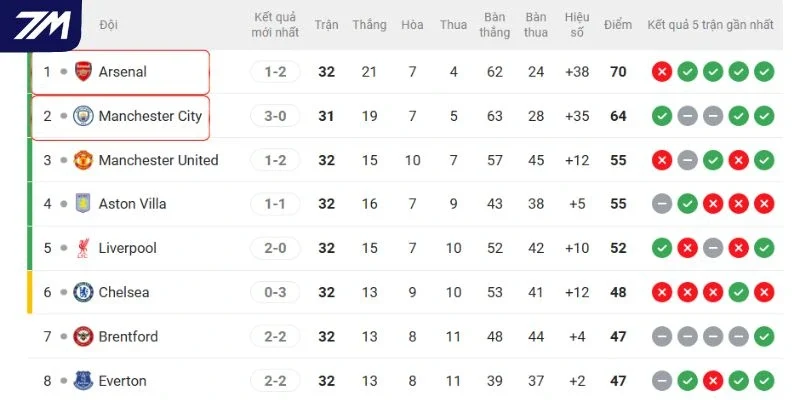Open Manchester City's 3-0 result badge

[276, 116]
